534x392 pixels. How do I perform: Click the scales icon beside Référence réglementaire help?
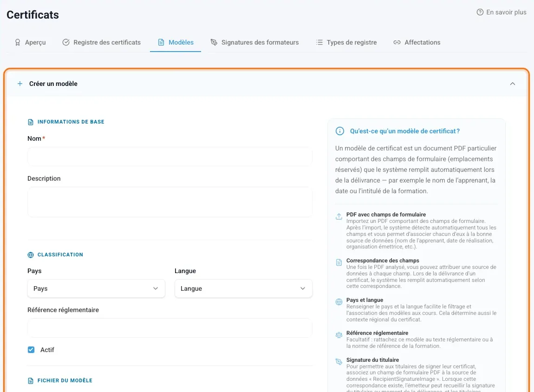pyautogui.click(x=339, y=335)
